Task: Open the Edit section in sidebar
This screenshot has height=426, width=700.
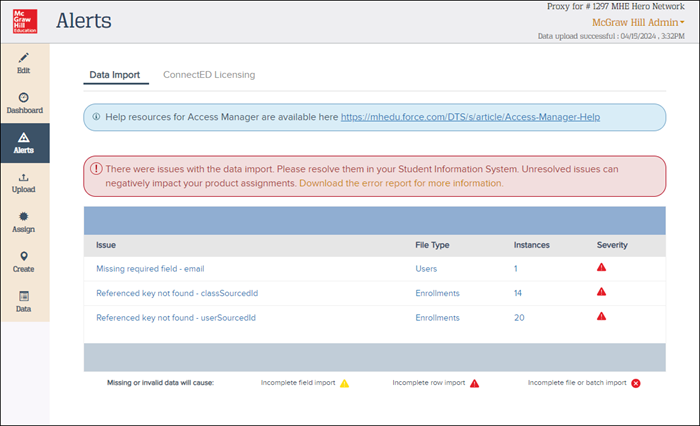Action: click(24, 63)
